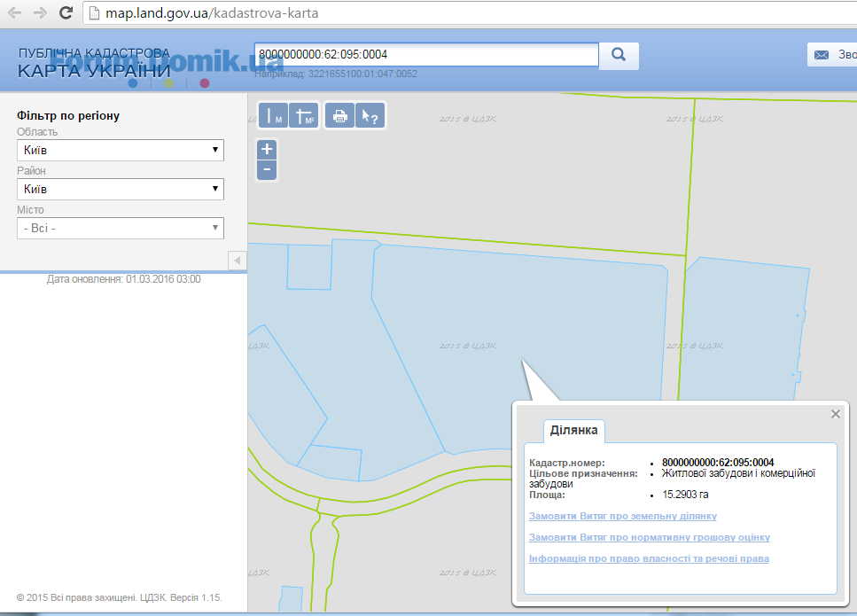
Task: Click the print map icon
Action: (x=339, y=116)
